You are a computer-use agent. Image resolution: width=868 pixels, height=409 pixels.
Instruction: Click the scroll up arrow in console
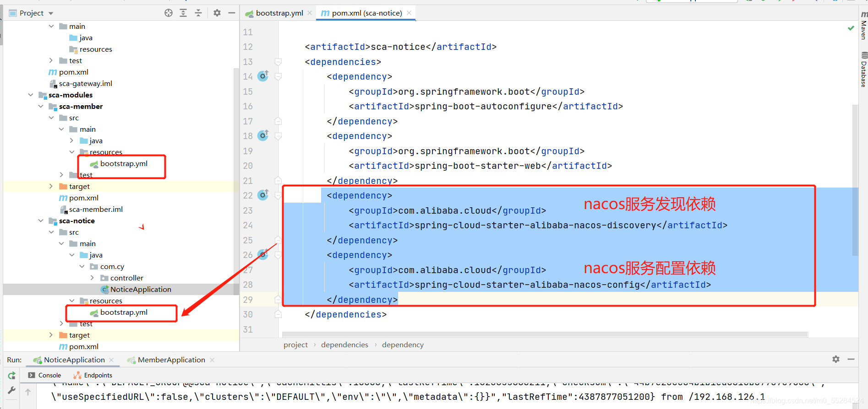[x=28, y=392]
